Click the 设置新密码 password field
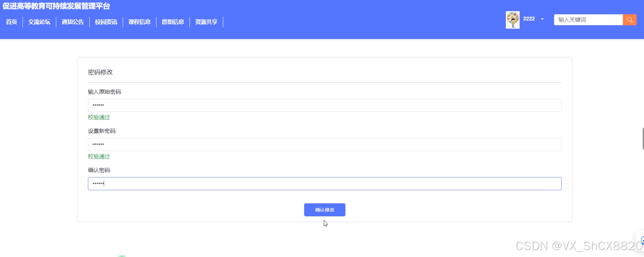Image resolution: width=644 pixels, height=257 pixels. [324, 145]
